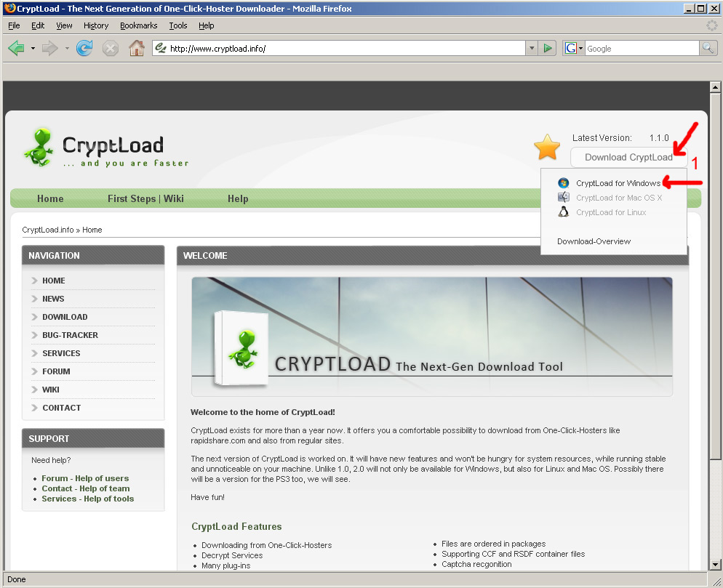723x588 pixels.
Task: Expand the address bar URL history dropdown
Action: 532,48
